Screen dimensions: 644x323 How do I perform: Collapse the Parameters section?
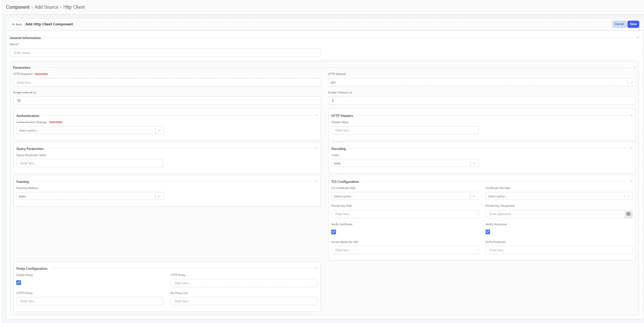634,67
